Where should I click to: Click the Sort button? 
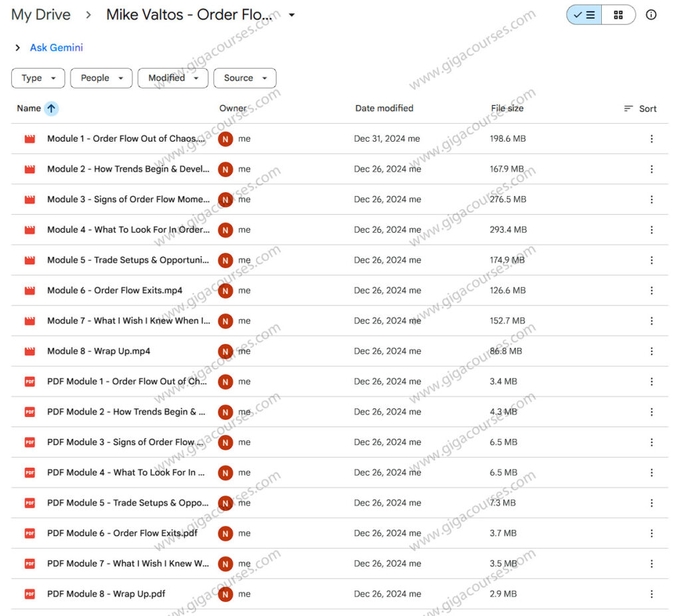640,108
